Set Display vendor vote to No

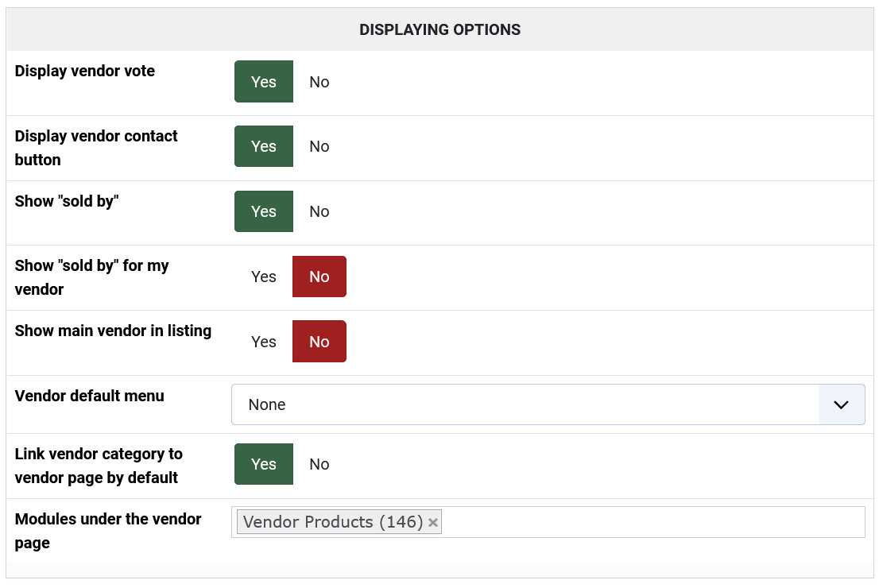(x=319, y=82)
